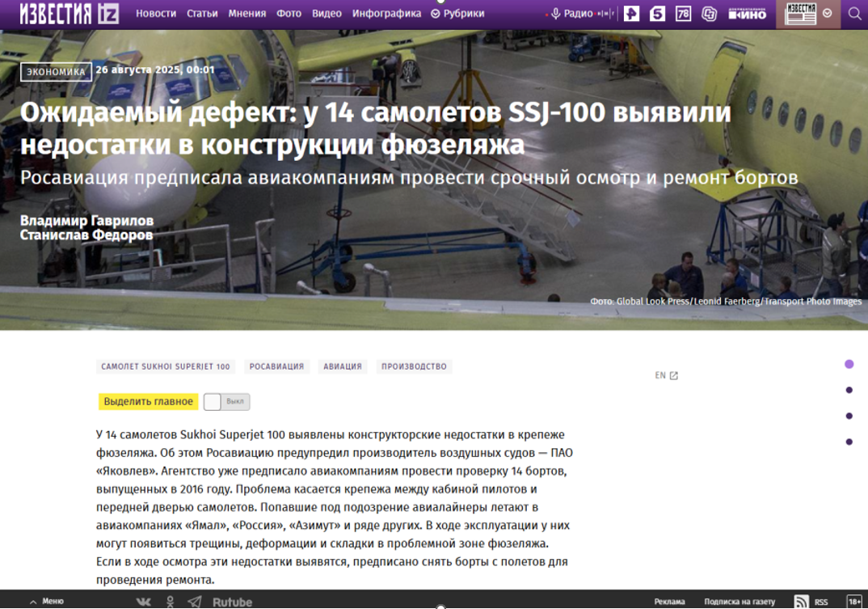Expand the Рубрики dropdown menu
The height and width of the screenshot is (609, 868).
457,13
